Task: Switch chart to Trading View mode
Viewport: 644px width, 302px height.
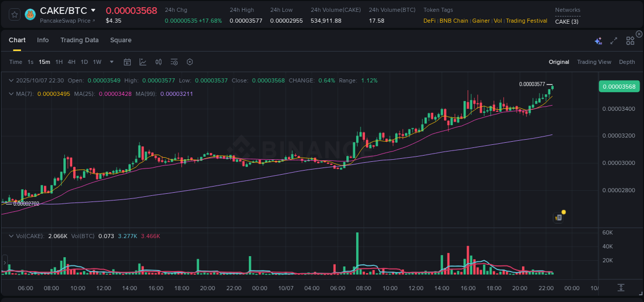Action: point(594,61)
